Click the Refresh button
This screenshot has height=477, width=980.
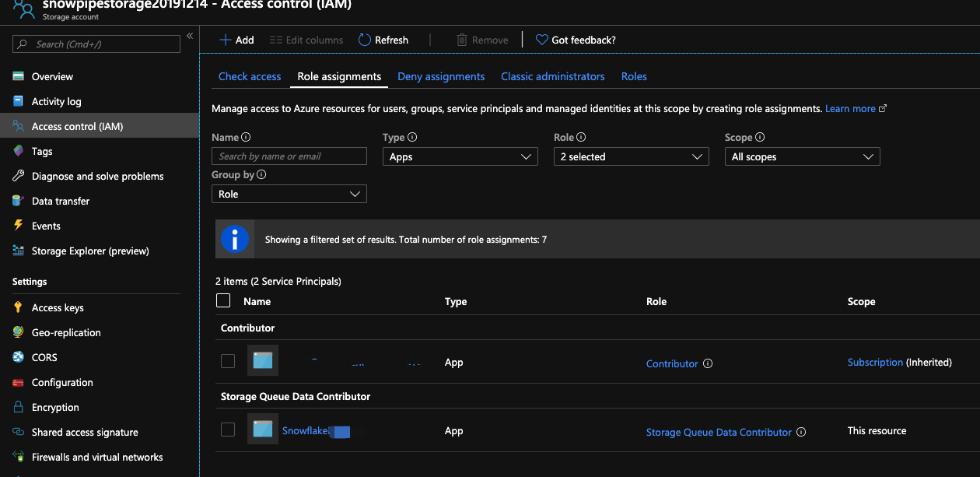383,40
